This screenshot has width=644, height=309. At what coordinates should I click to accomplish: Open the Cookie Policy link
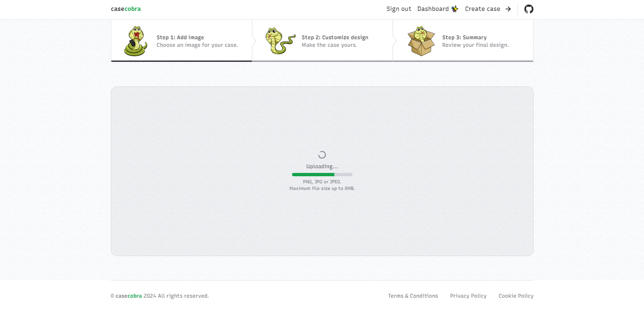tap(516, 296)
